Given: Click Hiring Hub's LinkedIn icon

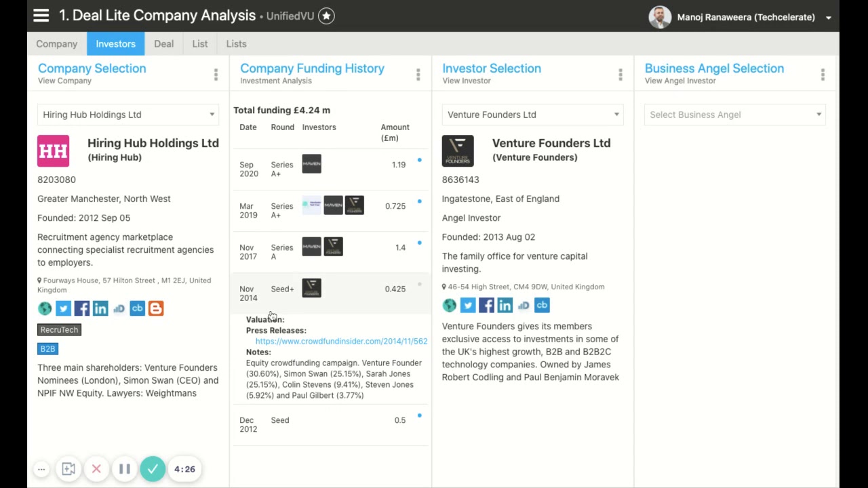Looking at the screenshot, I should click(x=100, y=308).
